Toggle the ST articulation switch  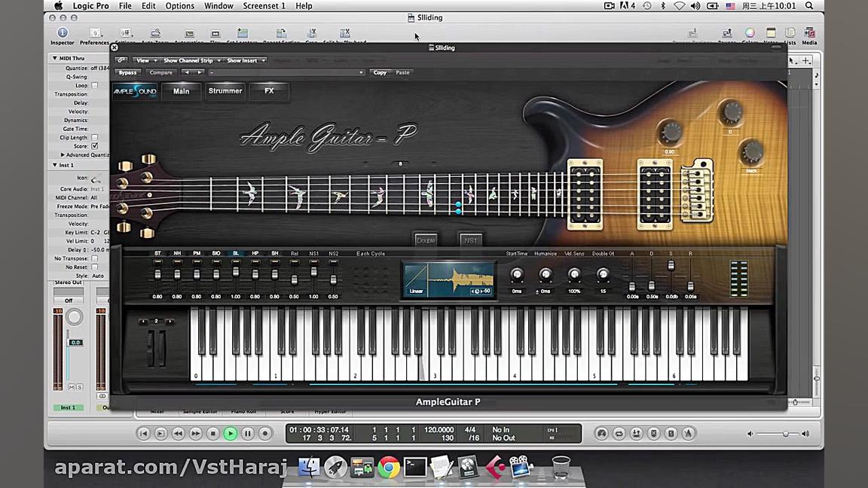[157, 261]
